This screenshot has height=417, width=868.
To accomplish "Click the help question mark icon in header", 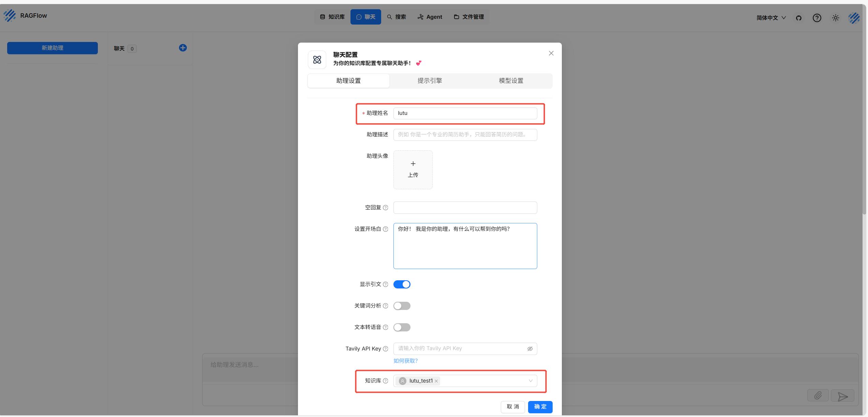I will (817, 18).
